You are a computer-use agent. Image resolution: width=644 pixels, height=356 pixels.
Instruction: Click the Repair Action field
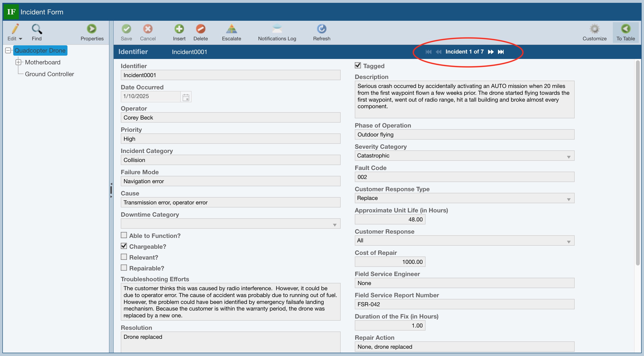464,347
